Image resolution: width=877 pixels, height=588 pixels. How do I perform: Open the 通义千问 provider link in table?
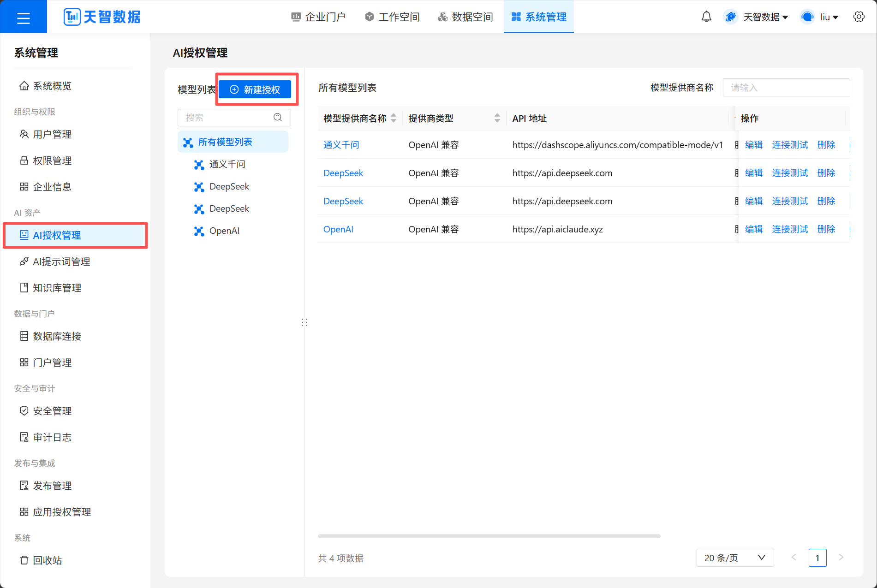click(341, 145)
